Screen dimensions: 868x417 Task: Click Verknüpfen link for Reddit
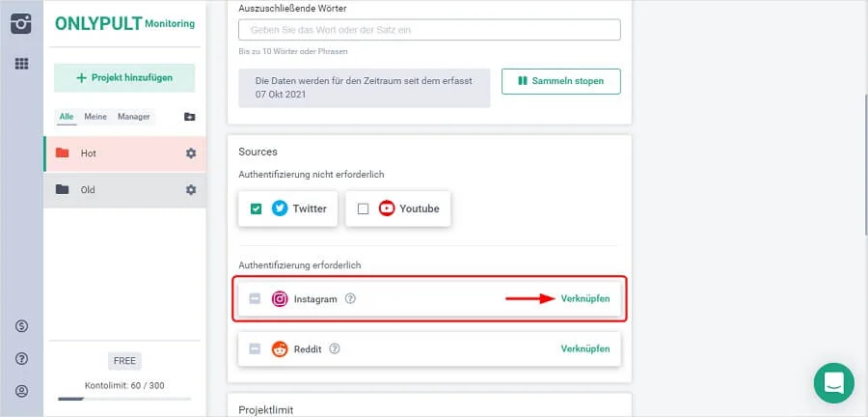[585, 348]
